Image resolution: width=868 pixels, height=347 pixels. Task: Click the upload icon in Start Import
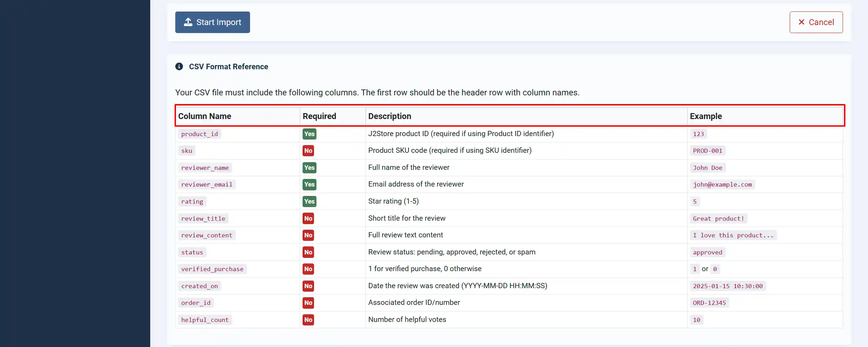188,22
